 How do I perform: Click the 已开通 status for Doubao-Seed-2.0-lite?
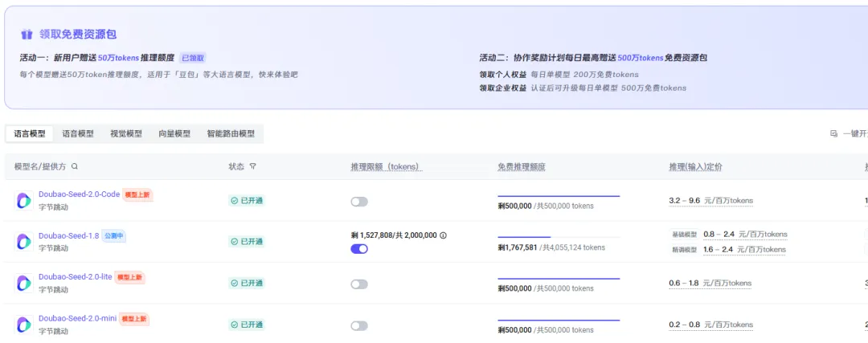coord(247,284)
